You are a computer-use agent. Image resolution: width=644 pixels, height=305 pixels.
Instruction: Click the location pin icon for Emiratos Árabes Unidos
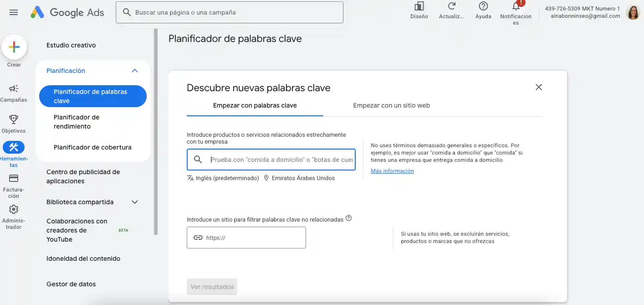[266, 178]
